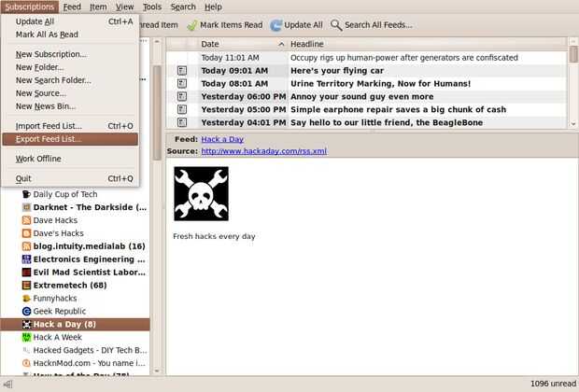
Task: Click the Mark Items Read button label
Action: click(x=232, y=25)
